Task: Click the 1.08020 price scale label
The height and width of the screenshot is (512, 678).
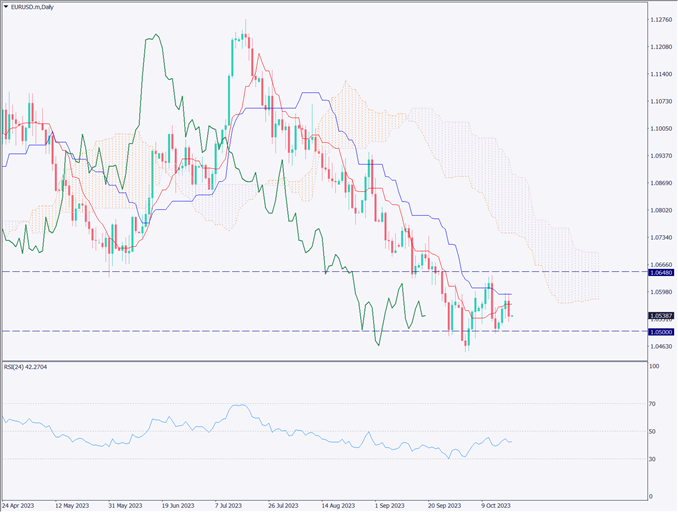Action: point(661,210)
